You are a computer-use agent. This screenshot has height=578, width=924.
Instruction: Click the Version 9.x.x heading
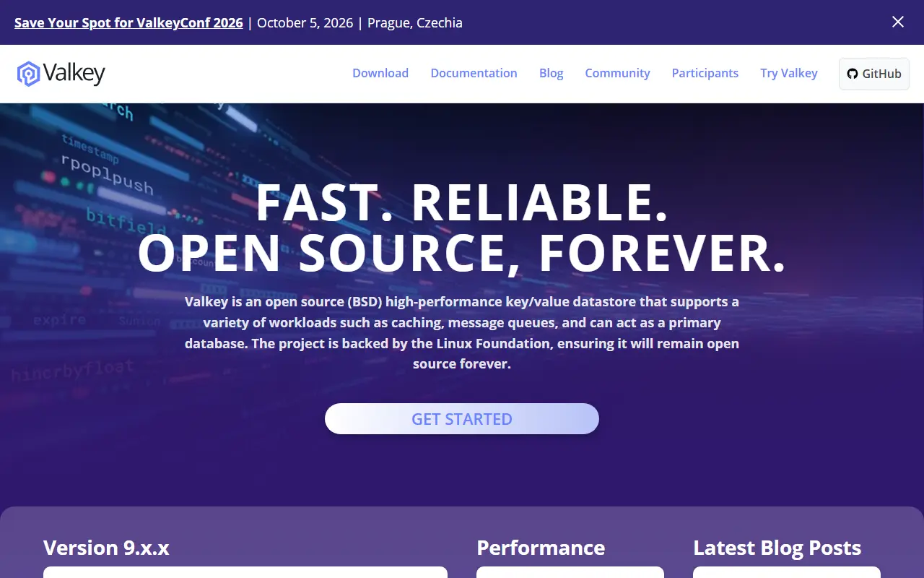pyautogui.click(x=106, y=548)
